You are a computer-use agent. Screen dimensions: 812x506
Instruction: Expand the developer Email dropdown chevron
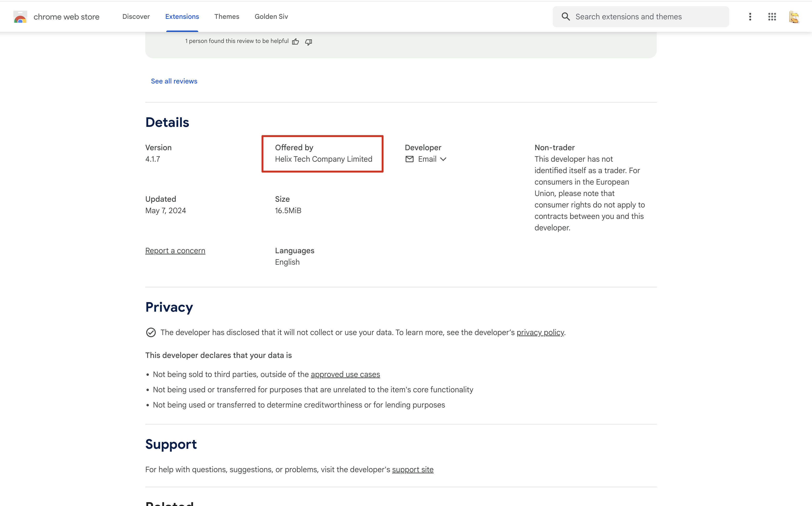coord(443,159)
